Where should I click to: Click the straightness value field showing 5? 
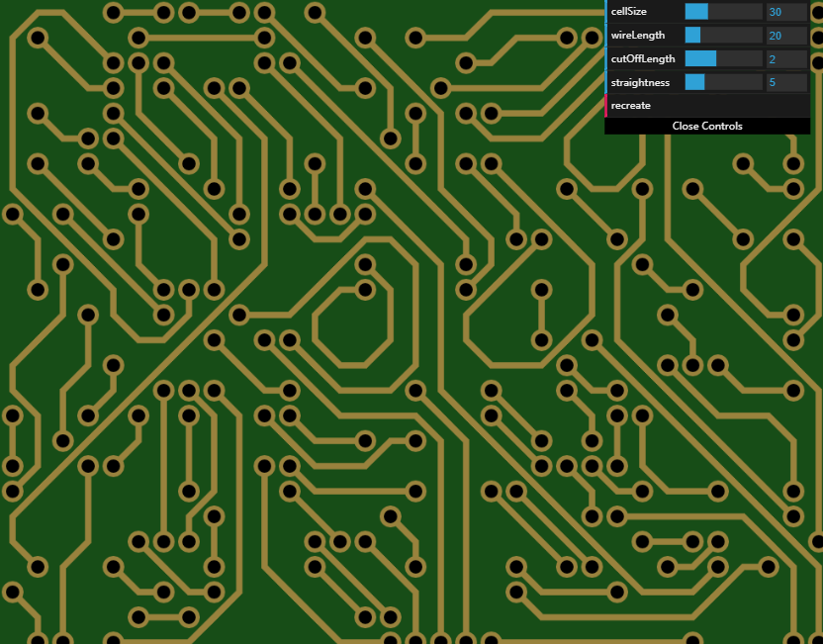tap(786, 82)
